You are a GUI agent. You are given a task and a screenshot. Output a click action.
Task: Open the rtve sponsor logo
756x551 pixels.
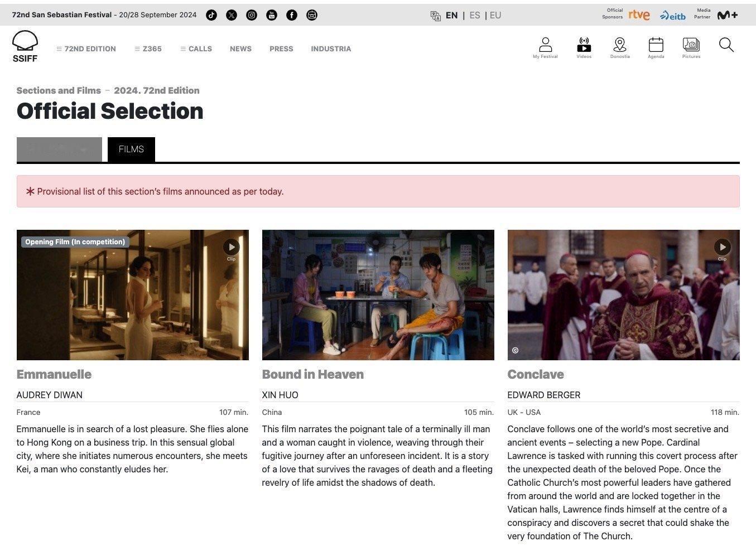point(639,15)
